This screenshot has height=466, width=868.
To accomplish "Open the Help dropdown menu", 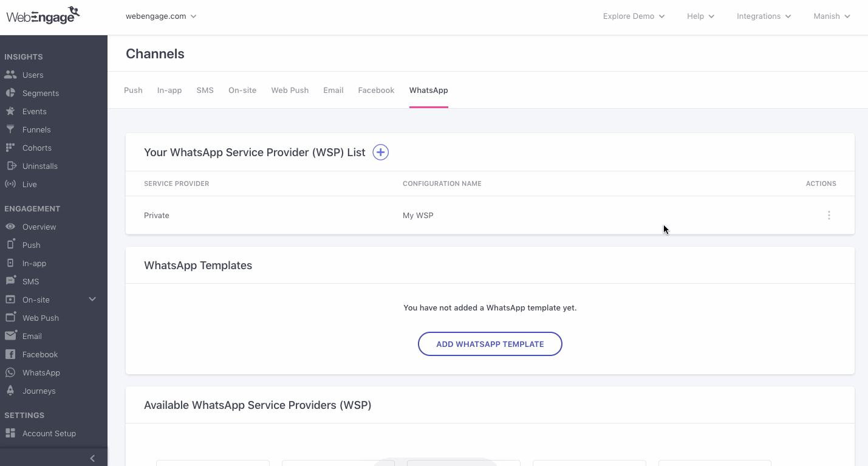I will (x=700, y=16).
